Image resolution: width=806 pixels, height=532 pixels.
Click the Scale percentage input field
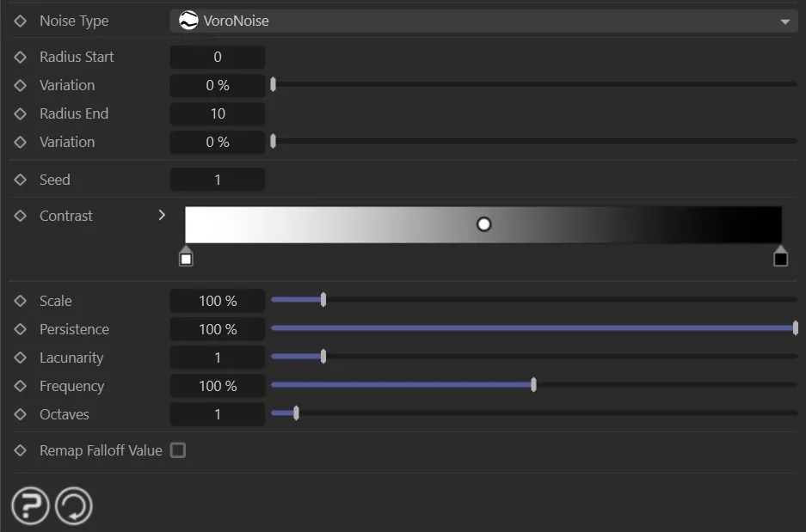[x=218, y=301]
